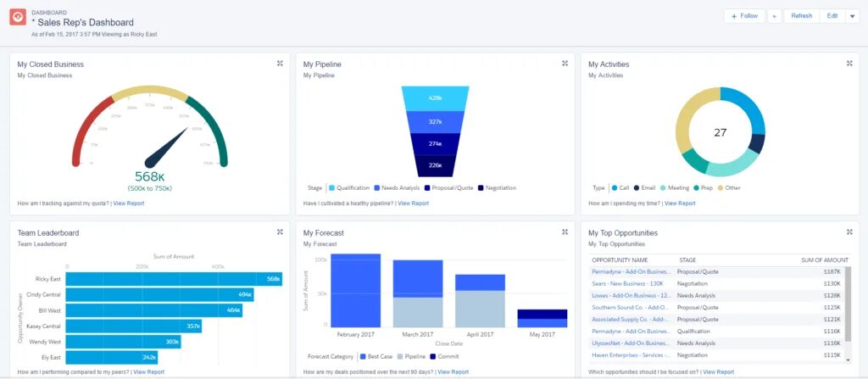Click Wendy West's leaderboard bar

click(x=124, y=342)
